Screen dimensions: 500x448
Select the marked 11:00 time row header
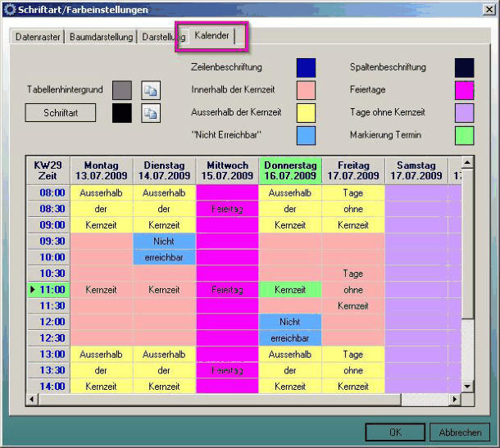48,290
